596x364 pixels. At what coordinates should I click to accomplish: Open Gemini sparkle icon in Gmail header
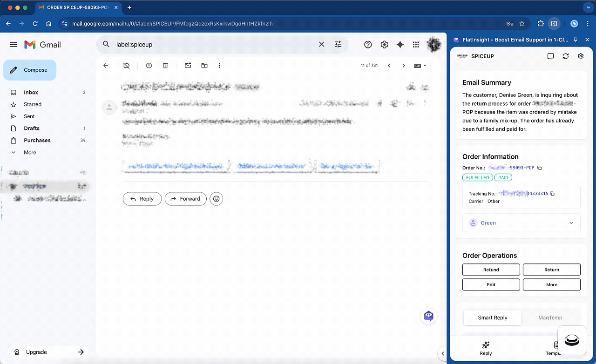pyautogui.click(x=400, y=45)
